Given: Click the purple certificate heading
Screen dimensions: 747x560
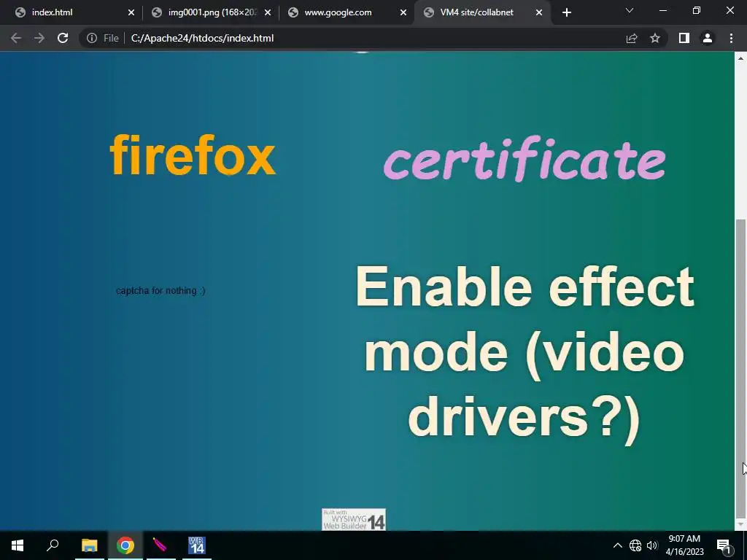Looking at the screenshot, I should click(x=524, y=158).
